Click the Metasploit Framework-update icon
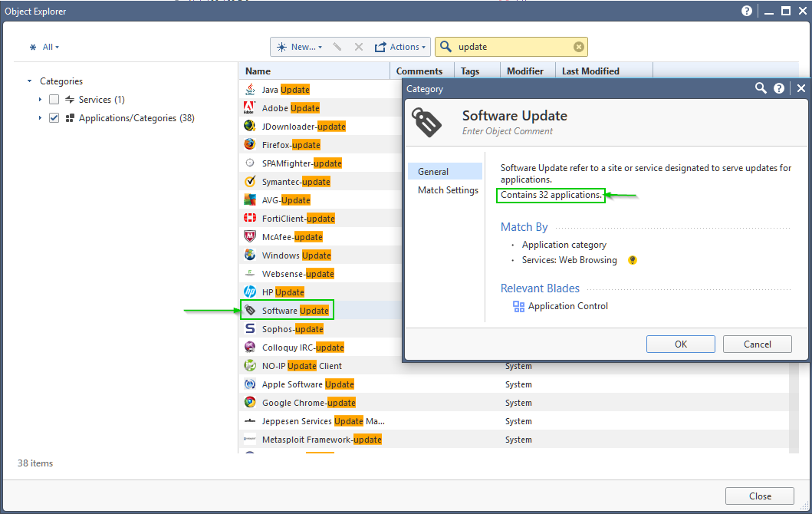The image size is (812, 514). pos(250,440)
